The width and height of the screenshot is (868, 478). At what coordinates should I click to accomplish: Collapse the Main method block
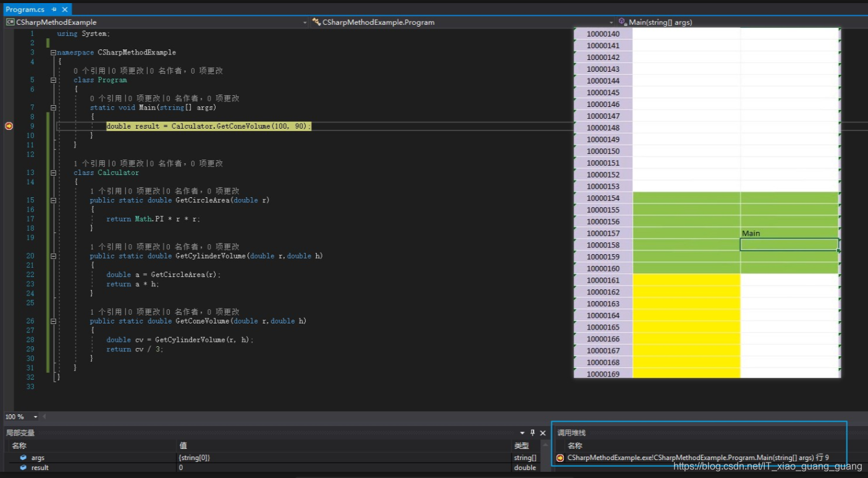click(53, 108)
